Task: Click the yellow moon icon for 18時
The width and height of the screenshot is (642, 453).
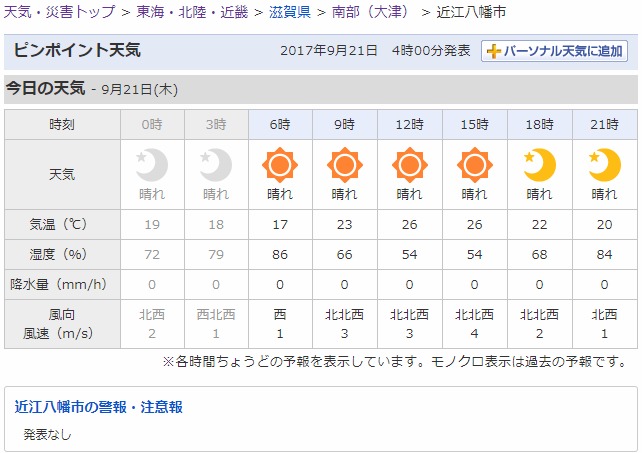Action: pos(540,165)
